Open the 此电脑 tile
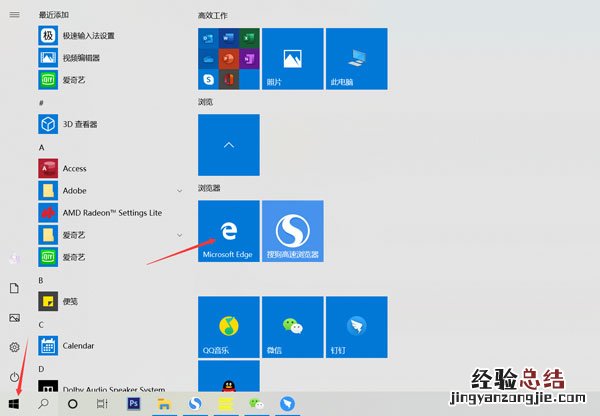 (355, 58)
